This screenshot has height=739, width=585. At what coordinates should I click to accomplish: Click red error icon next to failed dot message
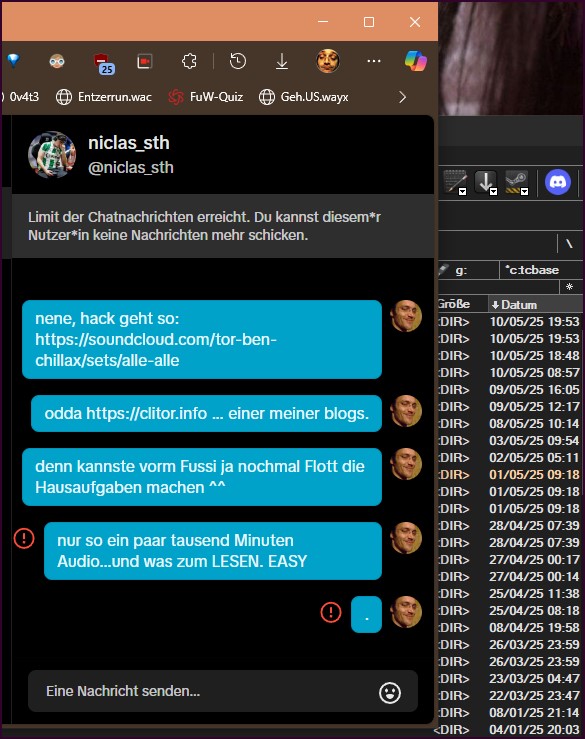tap(331, 612)
